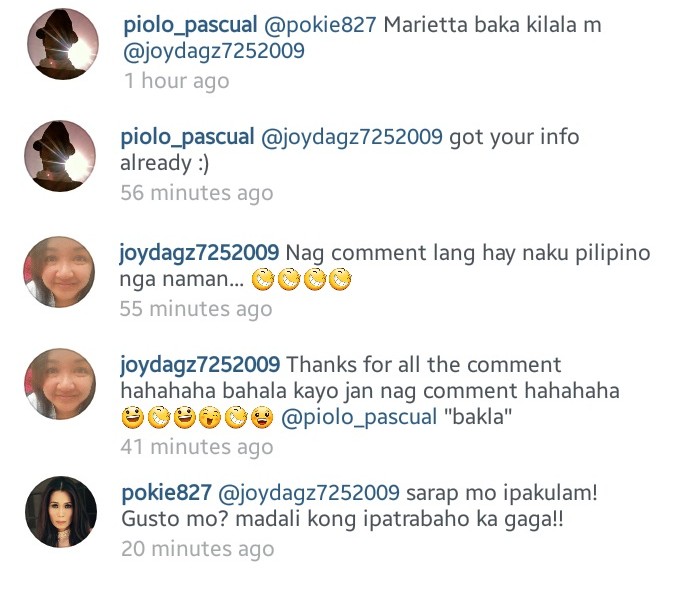Tap joydagz7252009 avatar on 55-minute comment

[x=59, y=272]
